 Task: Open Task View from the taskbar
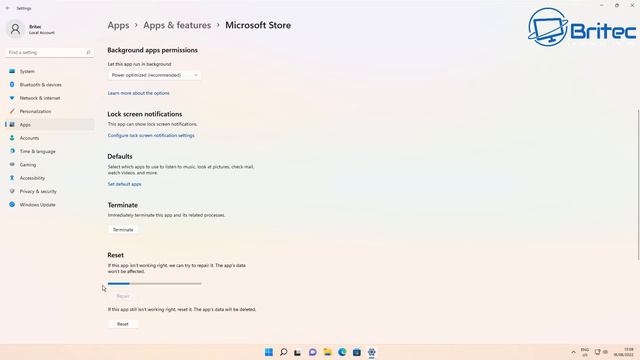[298, 352]
